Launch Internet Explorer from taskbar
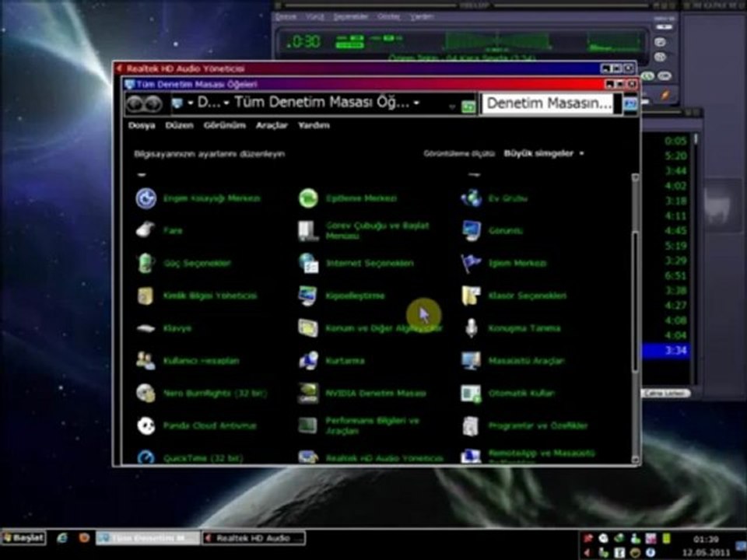Image resolution: width=747 pixels, height=560 pixels. click(x=62, y=538)
